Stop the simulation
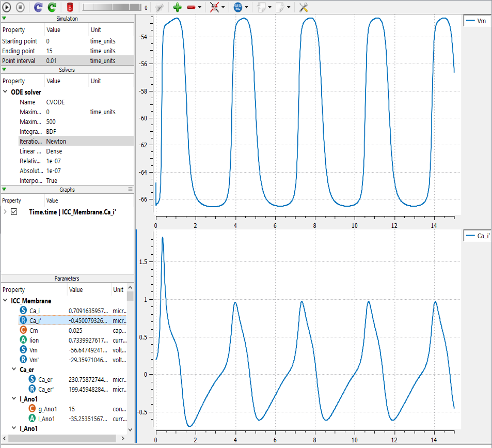 point(20,7)
